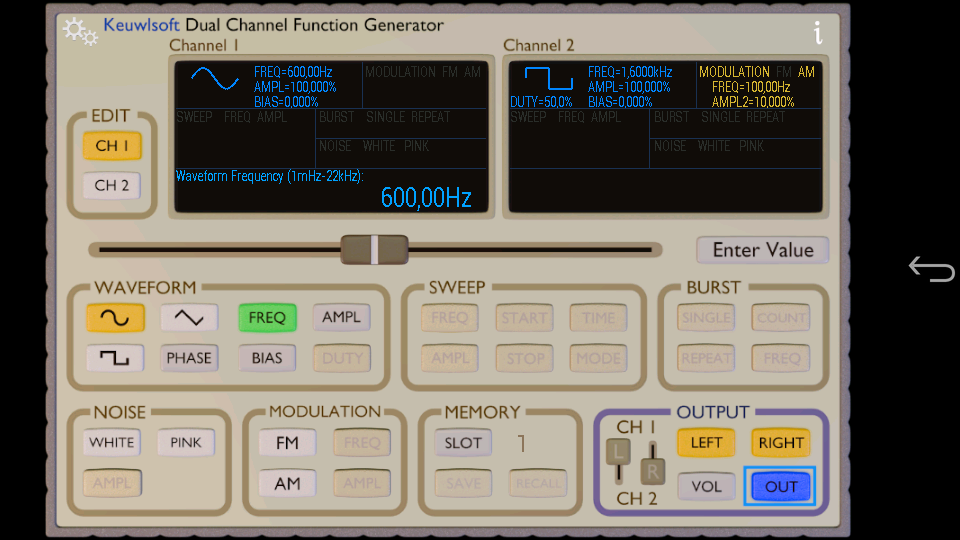The height and width of the screenshot is (540, 960).
Task: Select the sine waveform button
Action: tap(115, 318)
